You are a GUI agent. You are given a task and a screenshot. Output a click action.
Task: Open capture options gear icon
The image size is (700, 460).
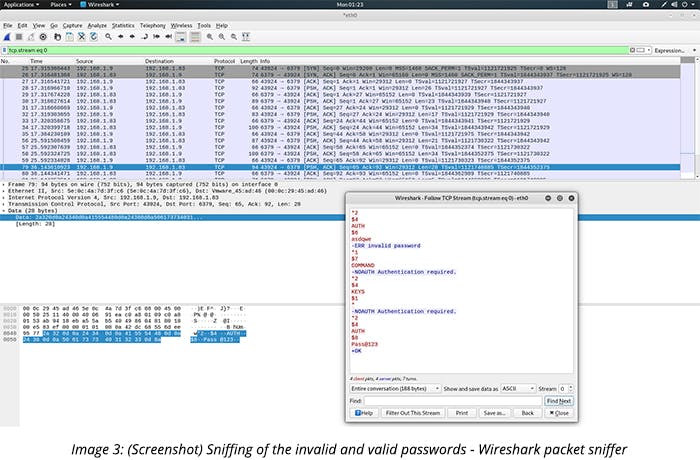(43, 37)
